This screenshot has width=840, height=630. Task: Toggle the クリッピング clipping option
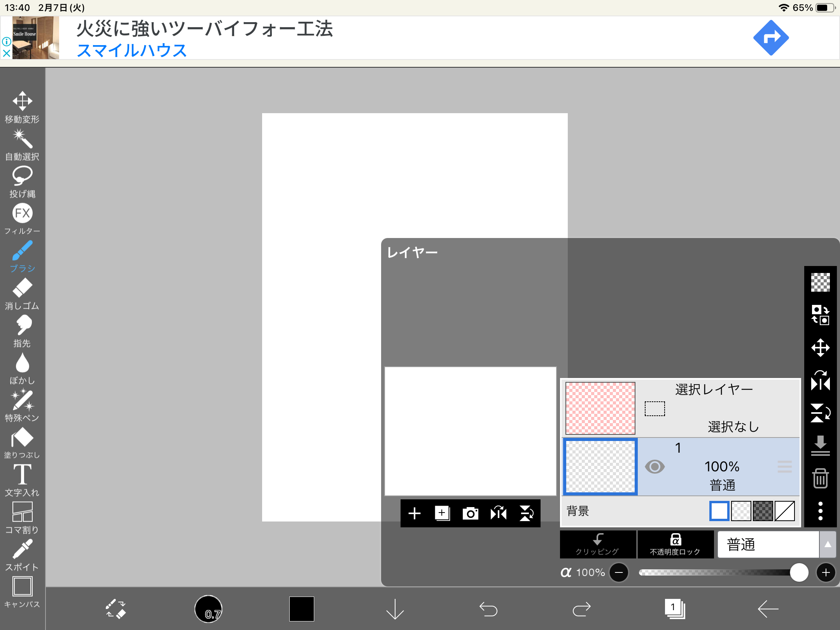point(598,544)
